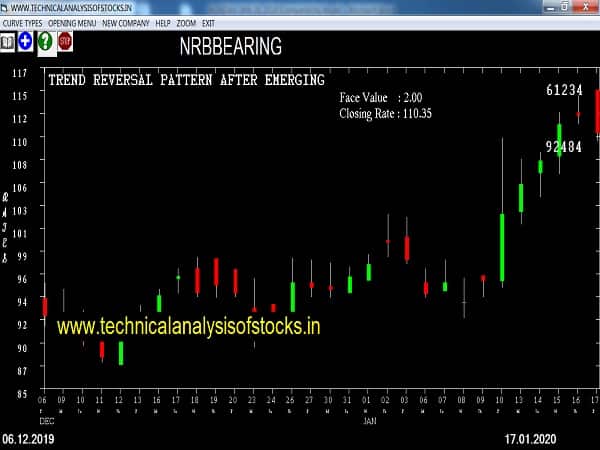
Task: Click the title bar website address text
Action: (x=70, y=7)
